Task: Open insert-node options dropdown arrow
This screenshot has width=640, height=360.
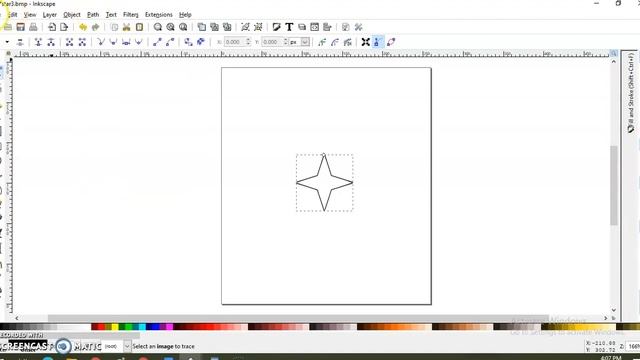Action: [7, 42]
